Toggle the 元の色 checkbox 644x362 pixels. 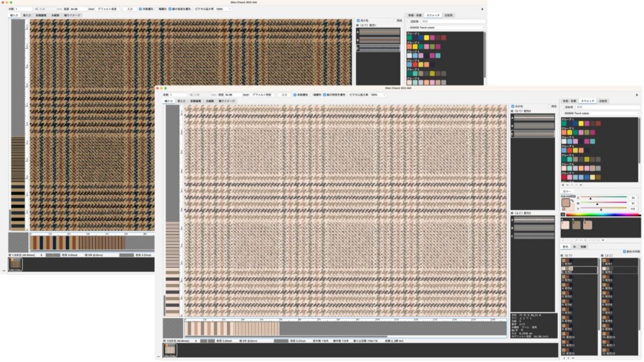point(513,106)
